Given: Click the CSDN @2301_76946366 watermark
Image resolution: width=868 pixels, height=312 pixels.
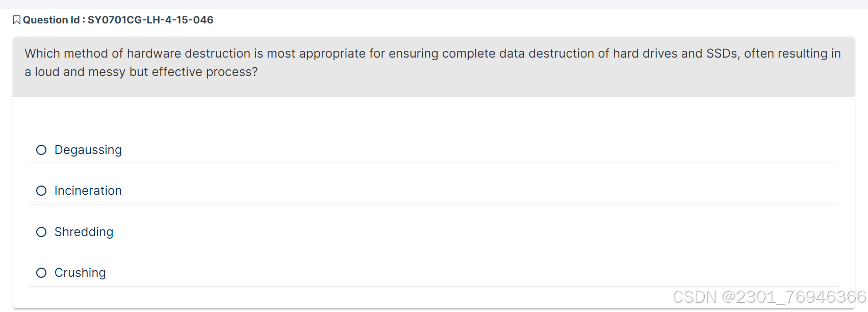Looking at the screenshot, I should pos(769,297).
